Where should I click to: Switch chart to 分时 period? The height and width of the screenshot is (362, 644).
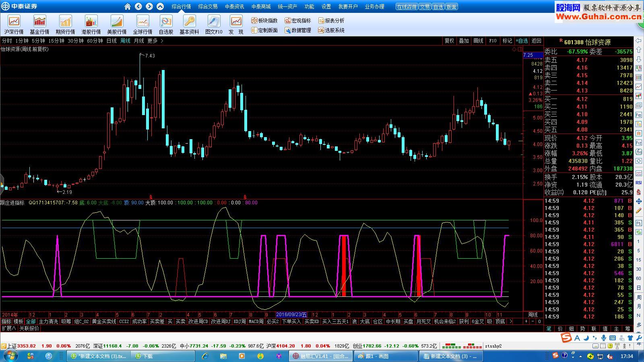pos(7,41)
